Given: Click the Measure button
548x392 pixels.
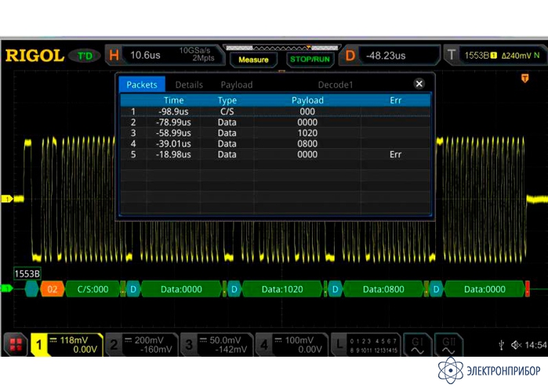Looking at the screenshot, I should (254, 60).
